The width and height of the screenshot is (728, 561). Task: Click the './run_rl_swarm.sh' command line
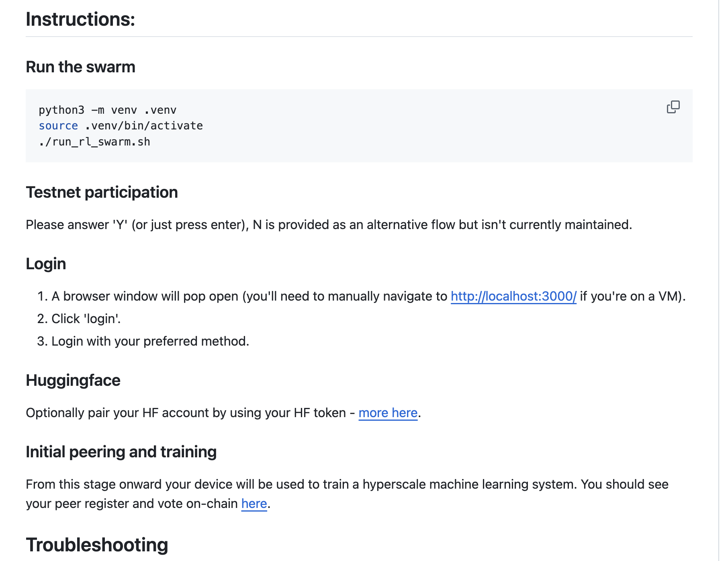tap(94, 142)
